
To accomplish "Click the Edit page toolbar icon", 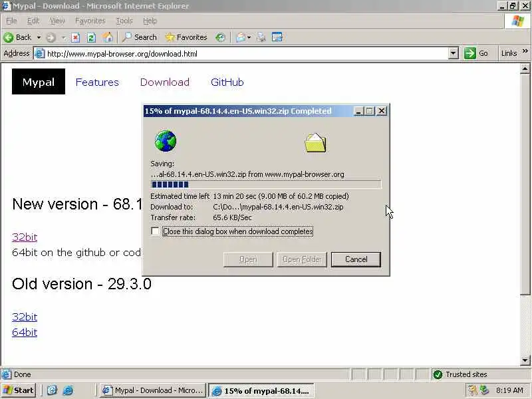I will 277,37.
